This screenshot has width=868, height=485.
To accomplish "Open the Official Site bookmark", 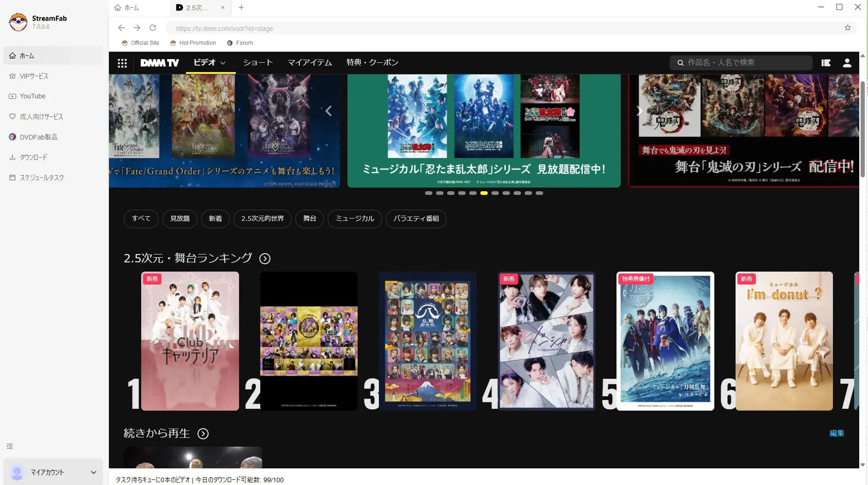I will [140, 43].
